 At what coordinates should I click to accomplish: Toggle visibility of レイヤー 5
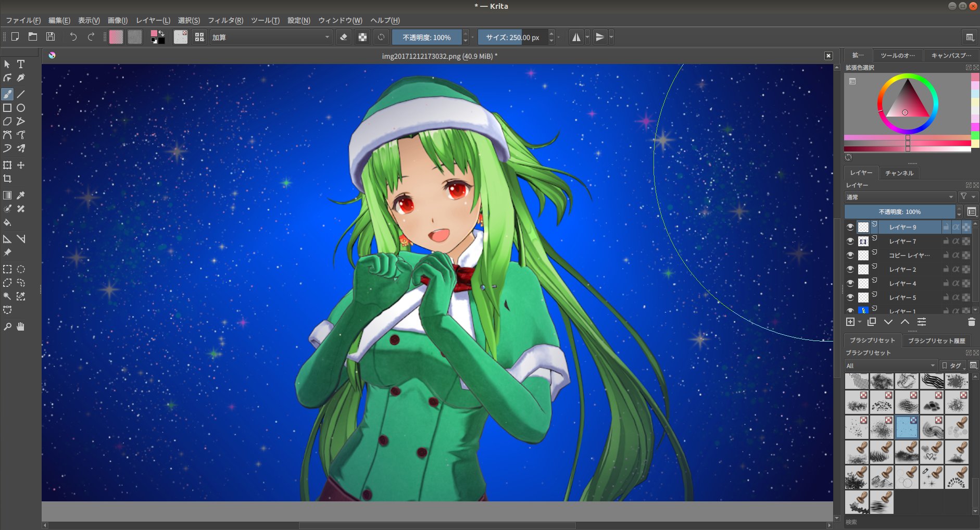point(850,297)
